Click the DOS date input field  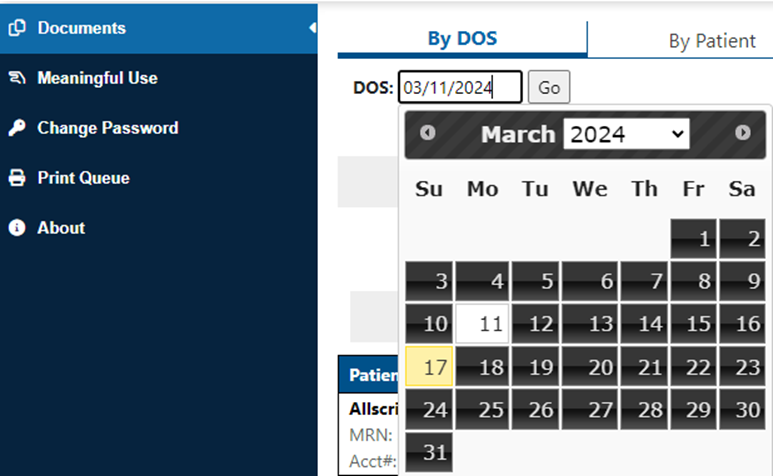(x=460, y=87)
